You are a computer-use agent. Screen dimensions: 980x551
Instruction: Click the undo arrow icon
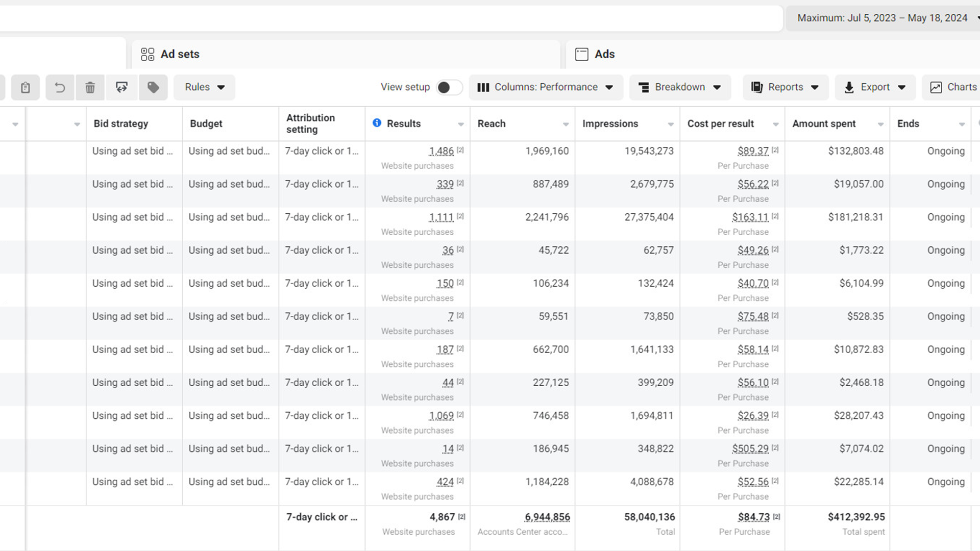(x=60, y=87)
